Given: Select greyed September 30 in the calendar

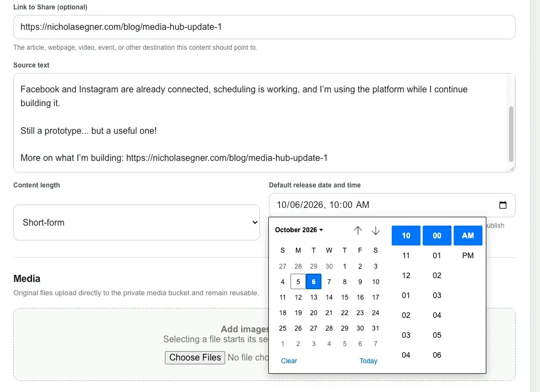Looking at the screenshot, I should point(329,266).
